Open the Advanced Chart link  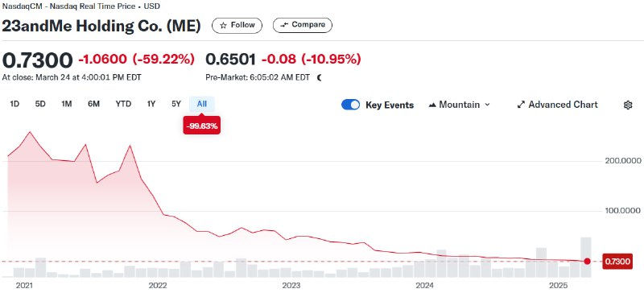[x=557, y=105]
